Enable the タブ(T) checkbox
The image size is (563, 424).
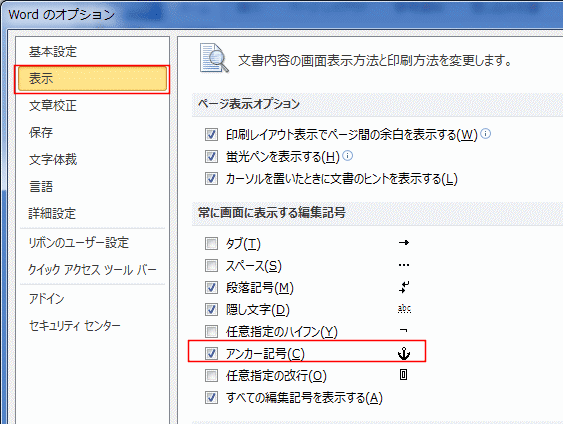211,243
